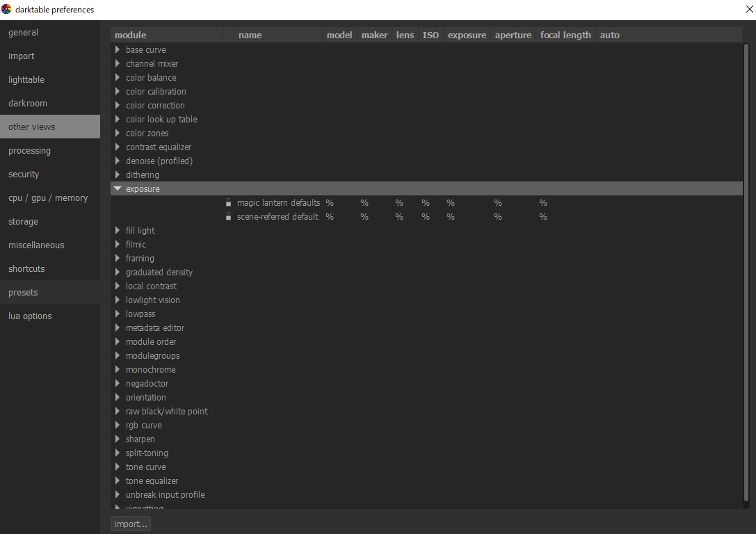
Task: Expand the negadoctor presets
Action: click(x=117, y=384)
